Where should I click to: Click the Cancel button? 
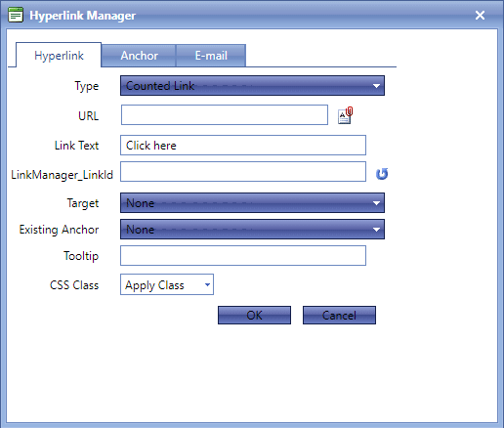point(339,315)
